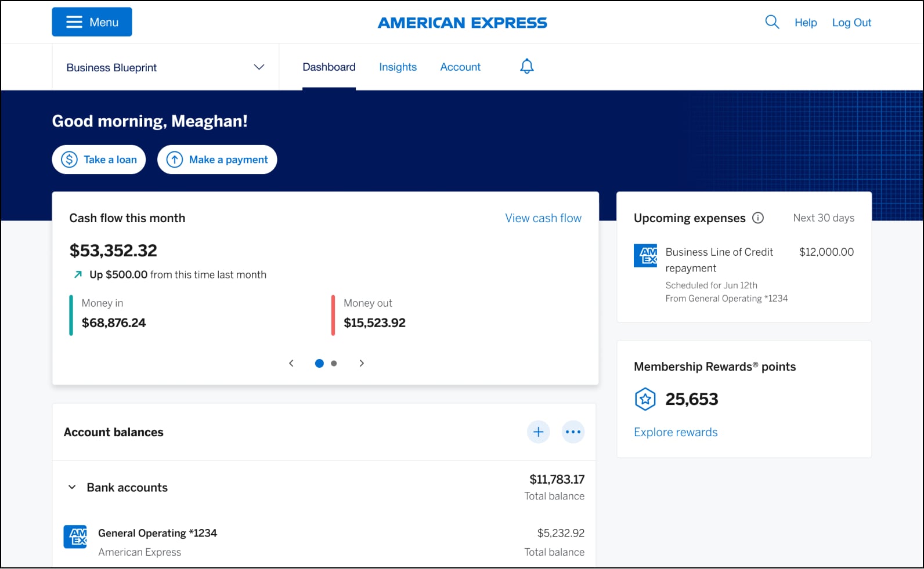This screenshot has width=924, height=569.
Task: Click the notifications bell icon
Action: tap(526, 66)
